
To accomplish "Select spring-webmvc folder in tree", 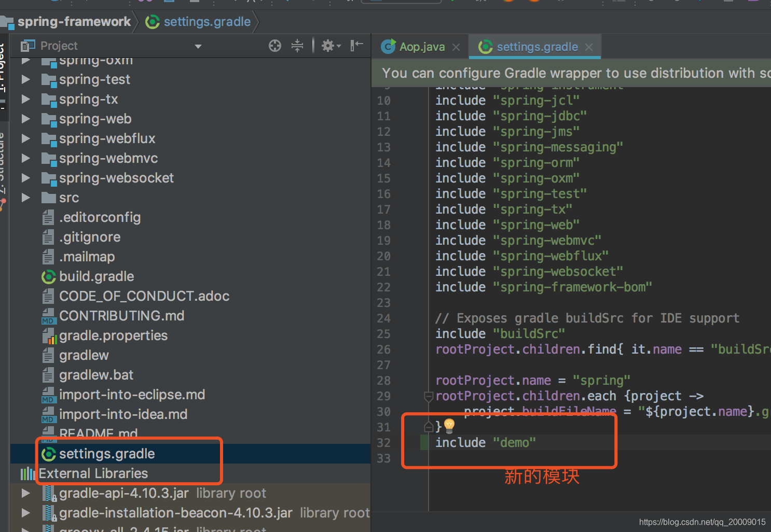I will (x=108, y=158).
